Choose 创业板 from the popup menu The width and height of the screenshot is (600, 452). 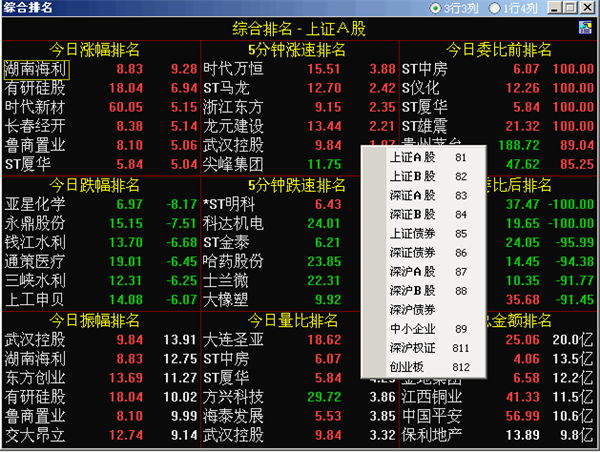coord(424,367)
